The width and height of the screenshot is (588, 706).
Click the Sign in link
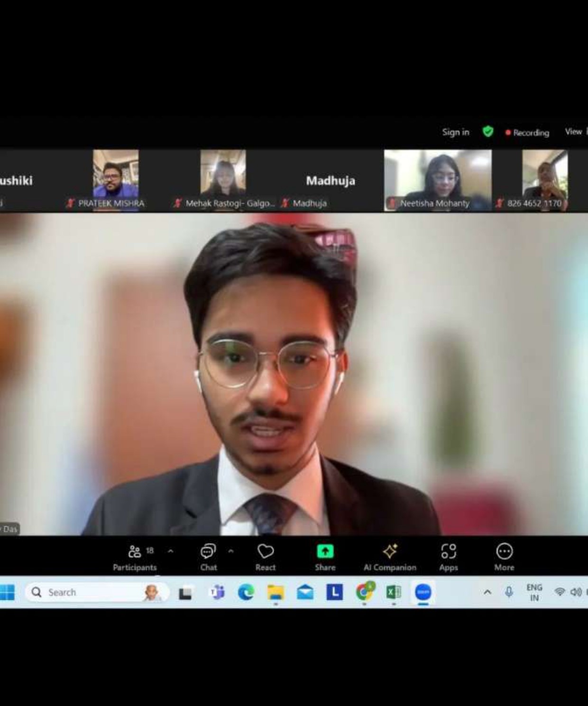[x=455, y=132]
